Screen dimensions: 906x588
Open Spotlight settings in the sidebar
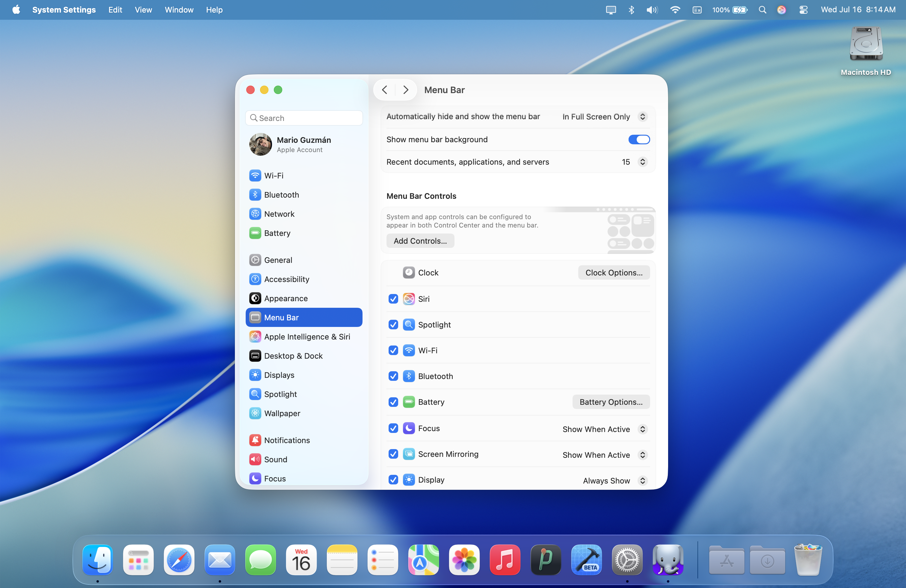point(304,394)
